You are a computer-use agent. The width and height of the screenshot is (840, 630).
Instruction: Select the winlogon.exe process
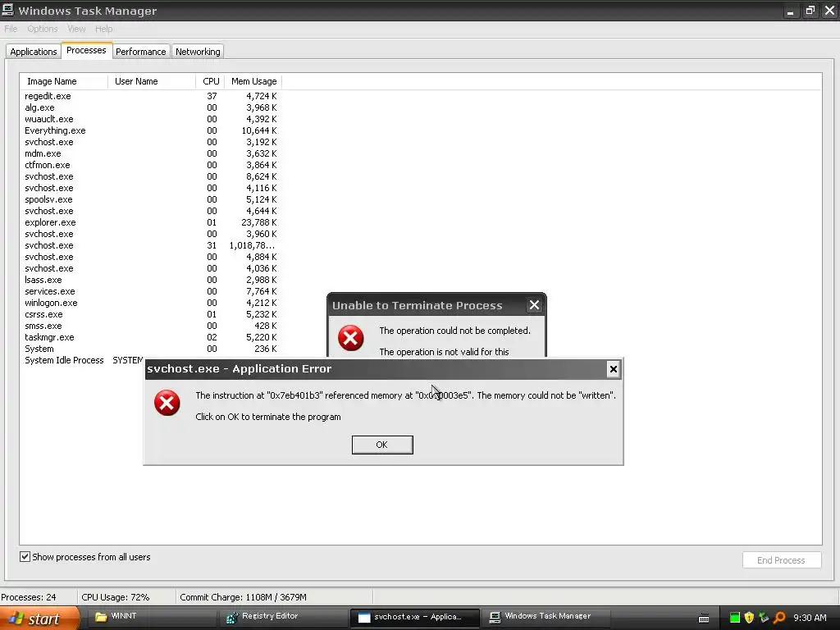coord(151,303)
